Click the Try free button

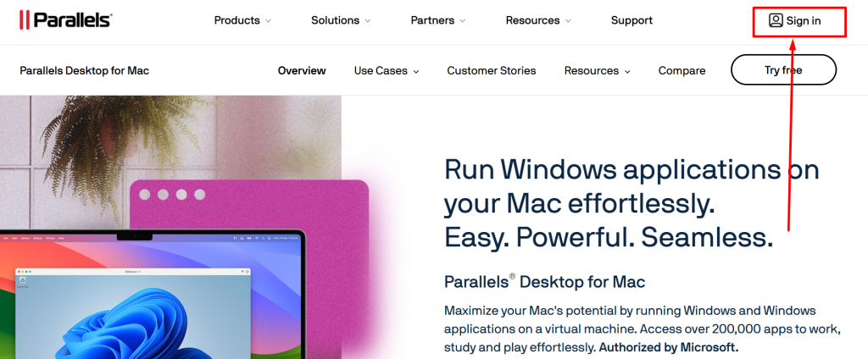tap(783, 69)
